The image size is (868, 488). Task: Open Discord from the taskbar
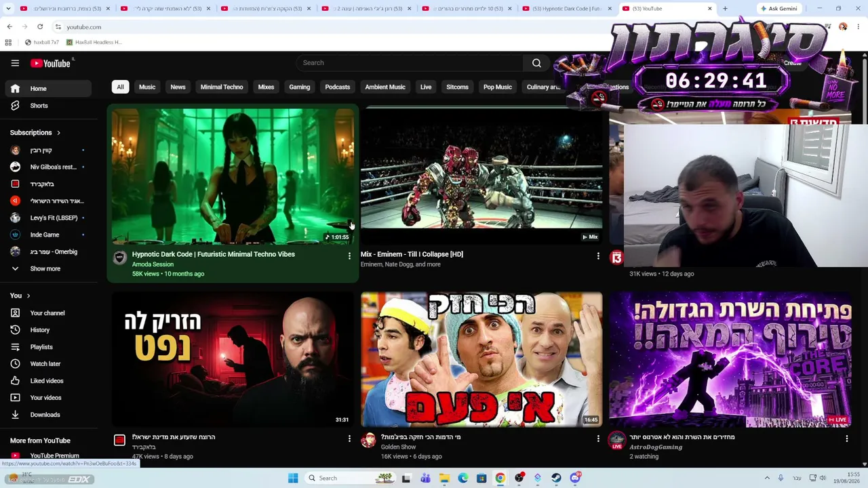tap(575, 479)
